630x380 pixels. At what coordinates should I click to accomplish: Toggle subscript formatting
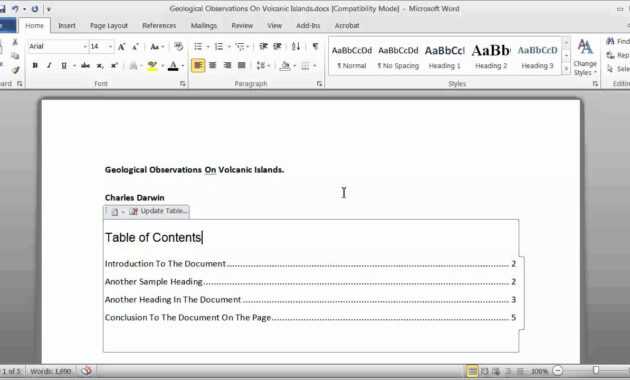pyautogui.click(x=100, y=65)
